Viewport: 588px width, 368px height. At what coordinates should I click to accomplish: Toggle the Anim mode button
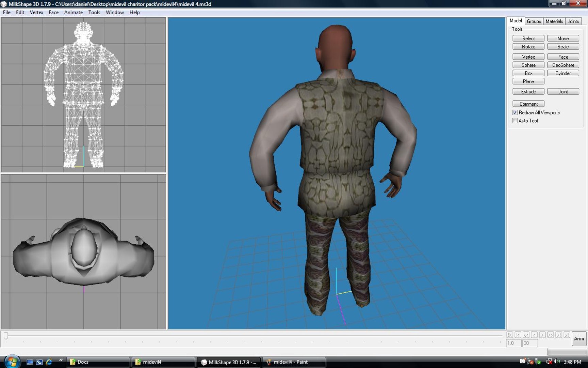[579, 339]
